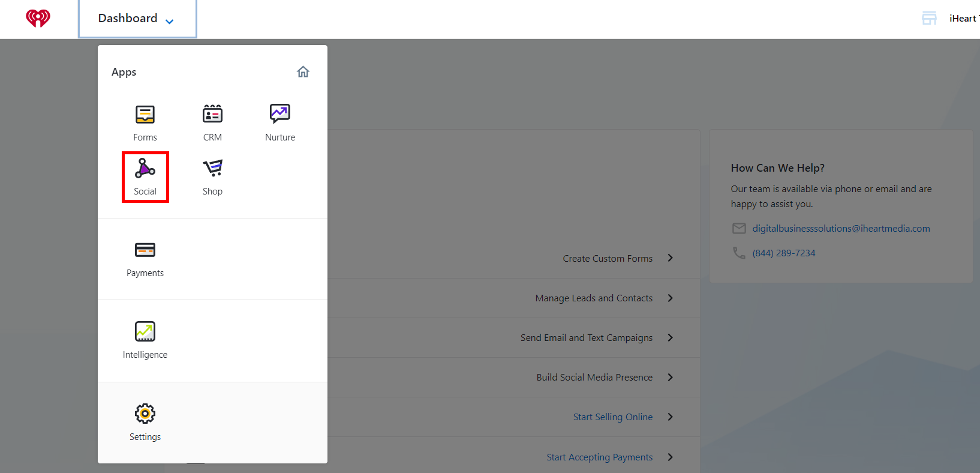This screenshot has height=473, width=980.
Task: Click the iHeart logo
Action: (x=38, y=19)
